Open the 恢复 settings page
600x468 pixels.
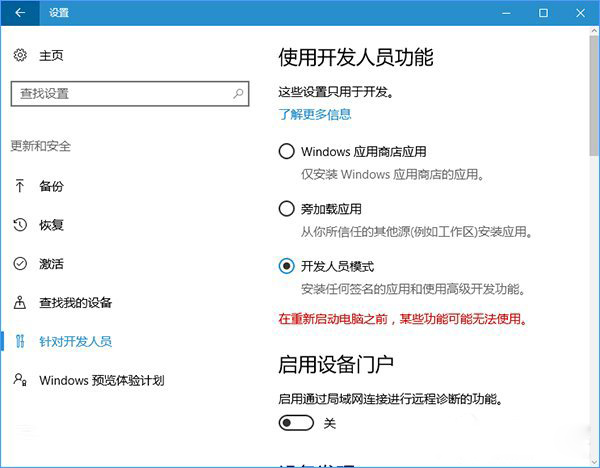(x=51, y=225)
